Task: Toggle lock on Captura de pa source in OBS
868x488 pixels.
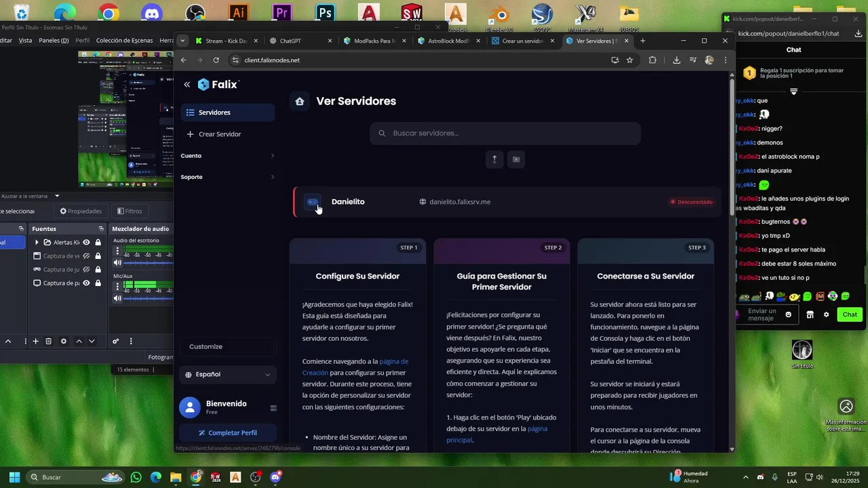Action: coord(98,283)
